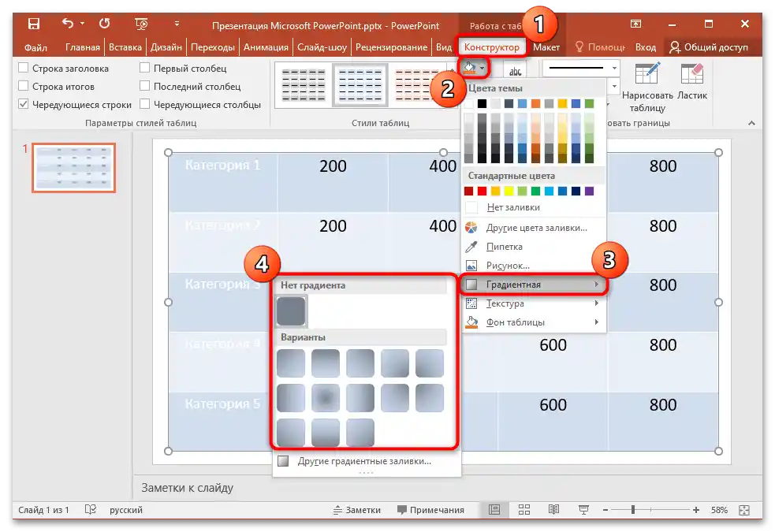Click the Save icon in the quick access toolbar

[32, 24]
